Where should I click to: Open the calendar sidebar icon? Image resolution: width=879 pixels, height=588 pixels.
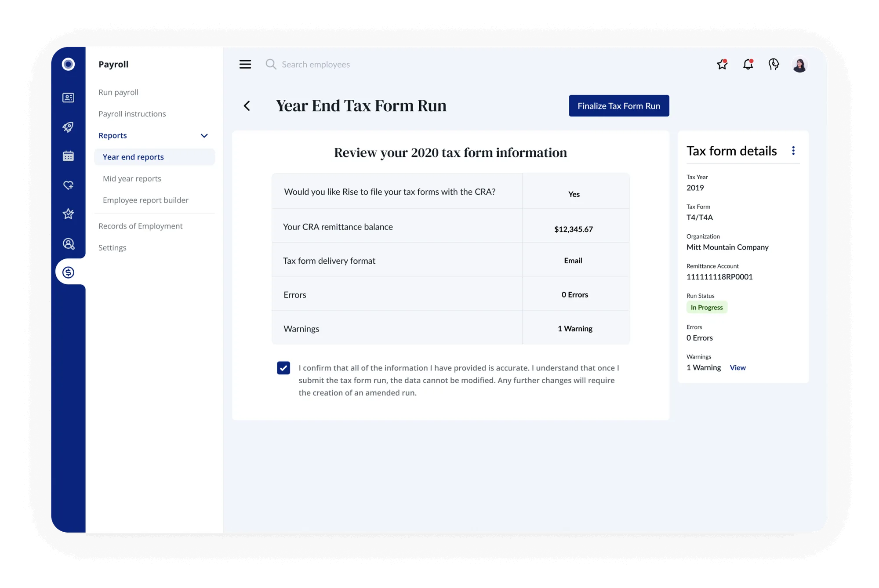[x=68, y=156]
